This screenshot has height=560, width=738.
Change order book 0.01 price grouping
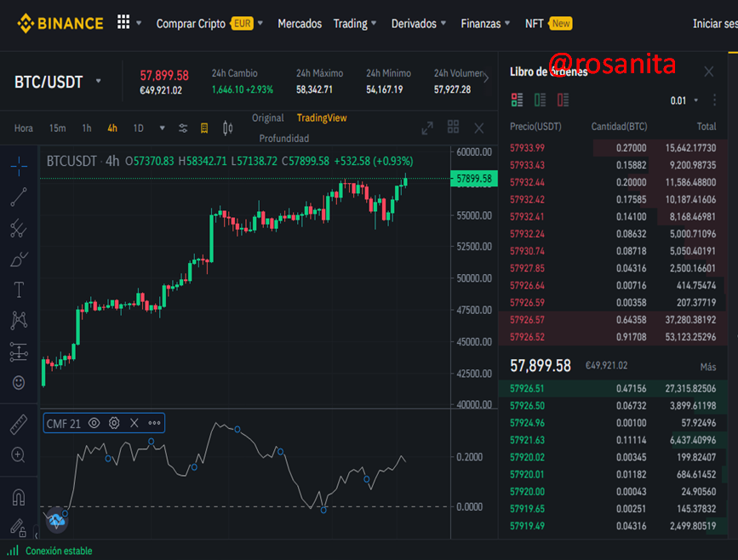(x=684, y=100)
